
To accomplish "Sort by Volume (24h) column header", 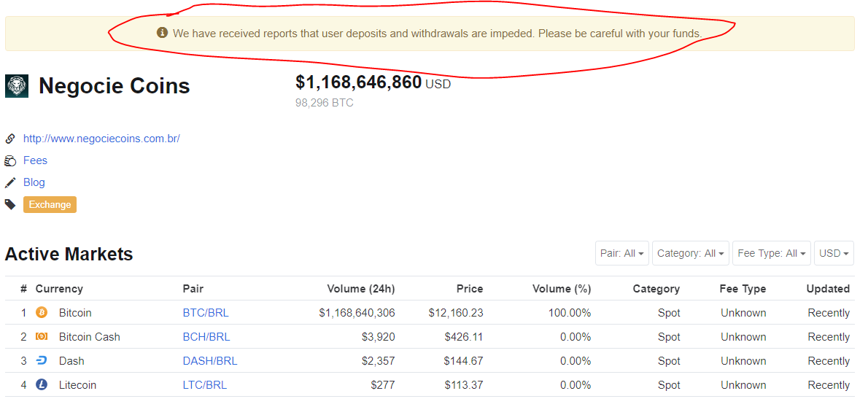I will [x=361, y=289].
